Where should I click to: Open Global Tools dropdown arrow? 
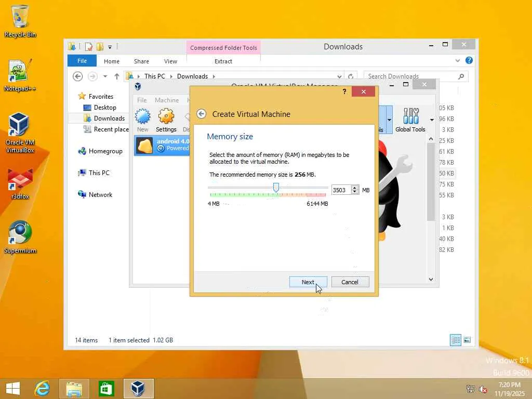click(x=432, y=120)
